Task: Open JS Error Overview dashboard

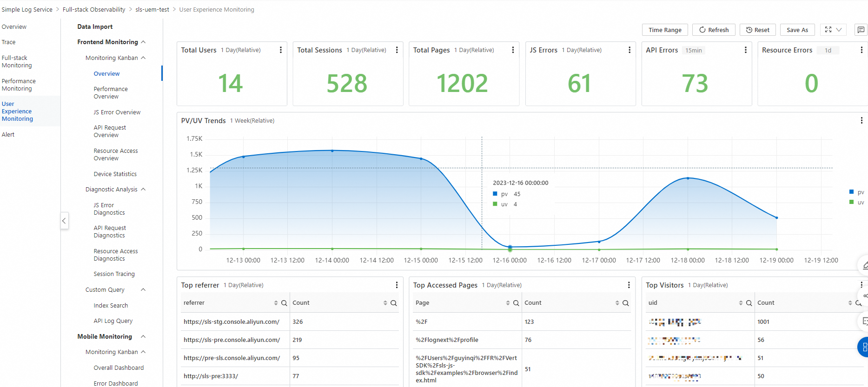Action: click(117, 112)
